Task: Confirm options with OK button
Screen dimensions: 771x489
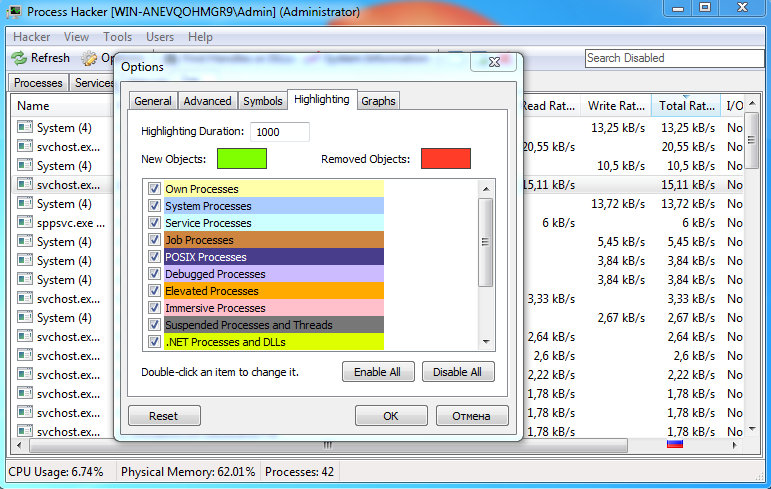Action: click(391, 416)
